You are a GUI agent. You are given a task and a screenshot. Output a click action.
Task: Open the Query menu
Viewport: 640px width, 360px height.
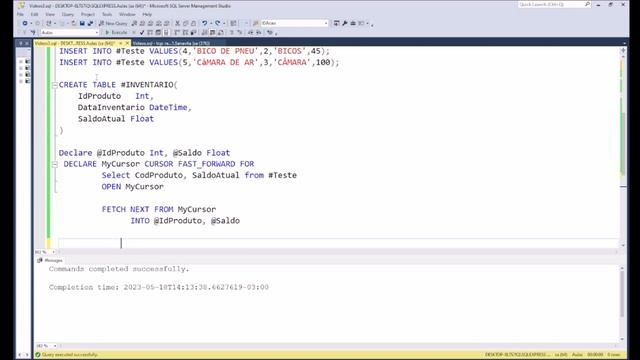[68, 14]
